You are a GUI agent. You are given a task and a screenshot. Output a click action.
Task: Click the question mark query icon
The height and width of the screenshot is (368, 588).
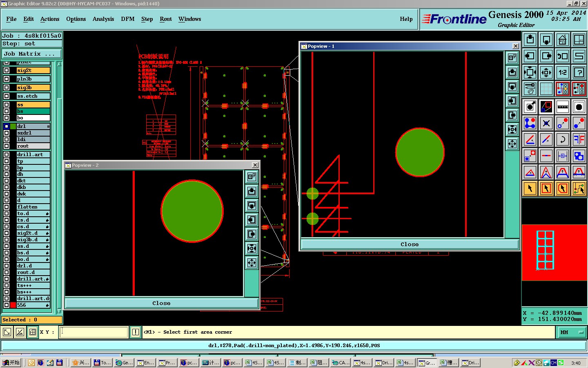tap(579, 72)
